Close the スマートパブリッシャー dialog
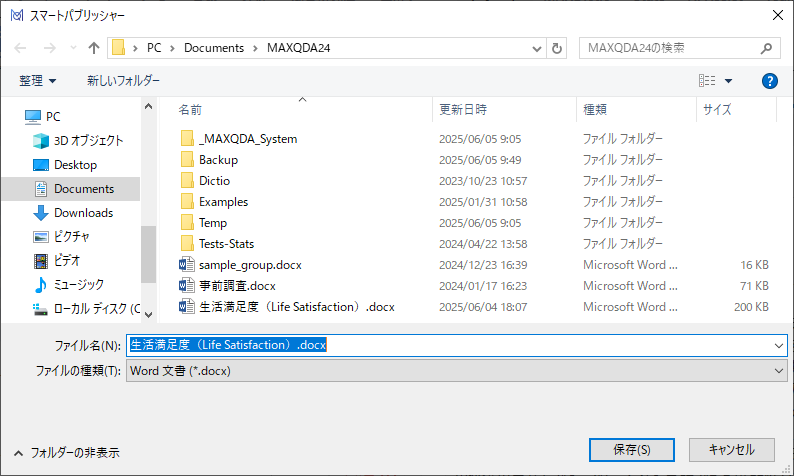 (x=778, y=15)
